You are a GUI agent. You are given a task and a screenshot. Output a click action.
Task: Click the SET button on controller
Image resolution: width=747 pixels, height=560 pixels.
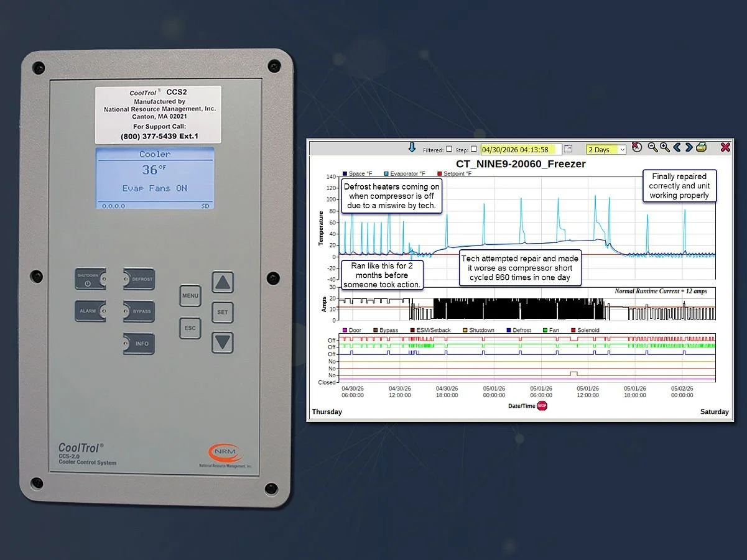point(222,312)
